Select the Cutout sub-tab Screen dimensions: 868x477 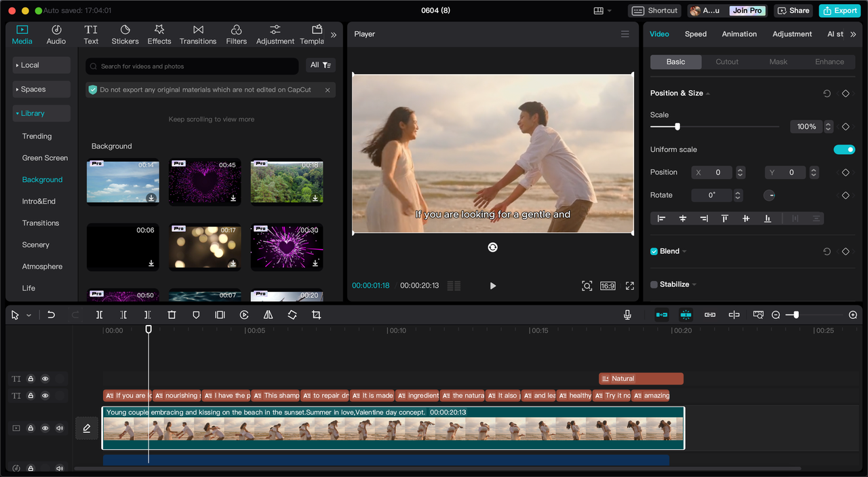(x=727, y=62)
